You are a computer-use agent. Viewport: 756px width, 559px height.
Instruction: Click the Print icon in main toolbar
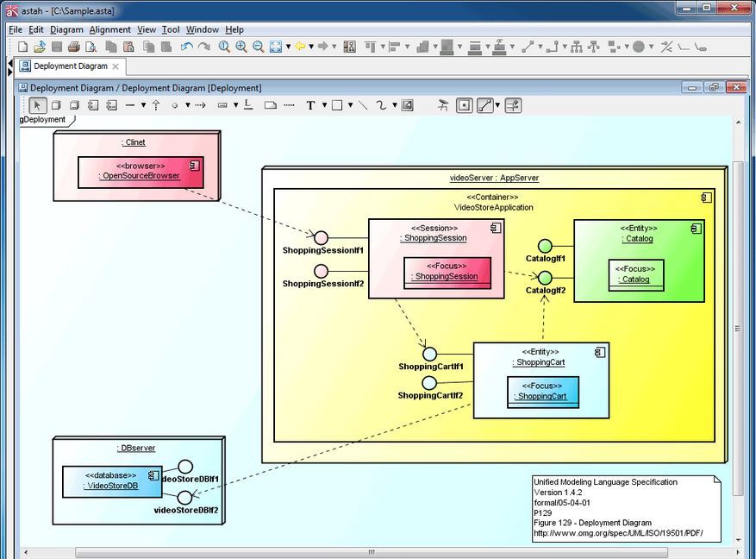[x=74, y=47]
